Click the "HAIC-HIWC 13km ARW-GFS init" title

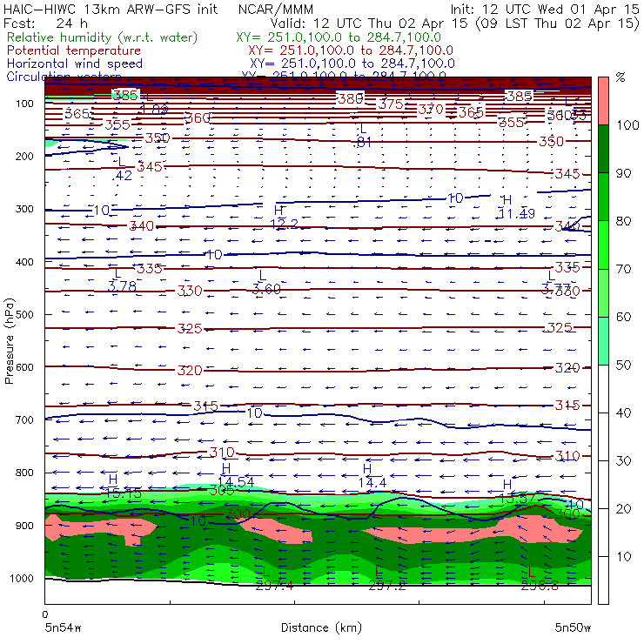click(111, 9)
